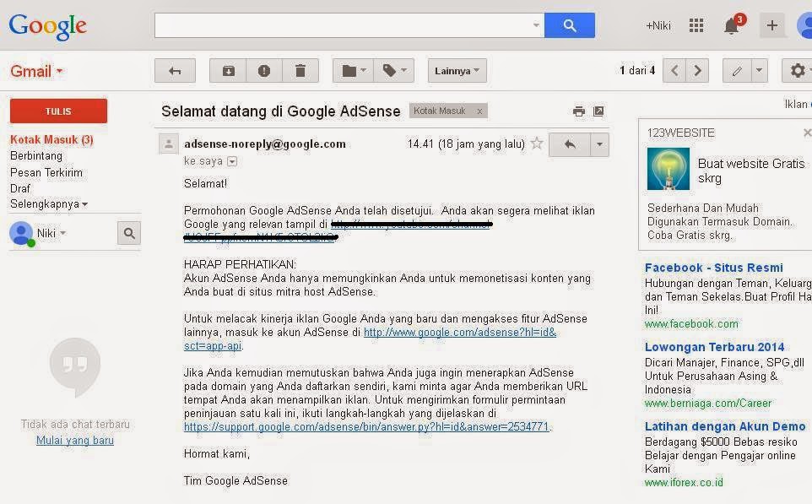This screenshot has height=504, width=812.
Task: Open the Berbintang folder
Action: (36, 156)
